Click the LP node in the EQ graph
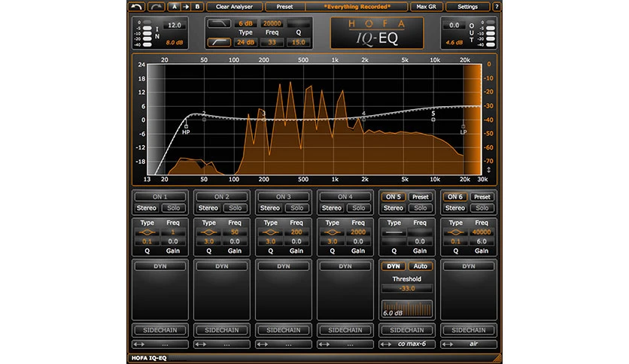Viewport: 629px width, 364px height. (x=463, y=126)
